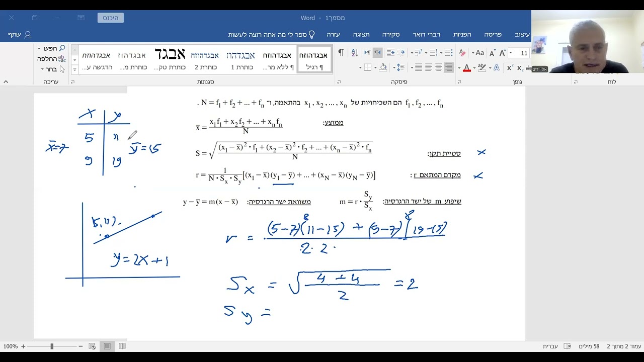Clear all formatting with eraser icon
The image size is (644, 362).
click(x=462, y=53)
